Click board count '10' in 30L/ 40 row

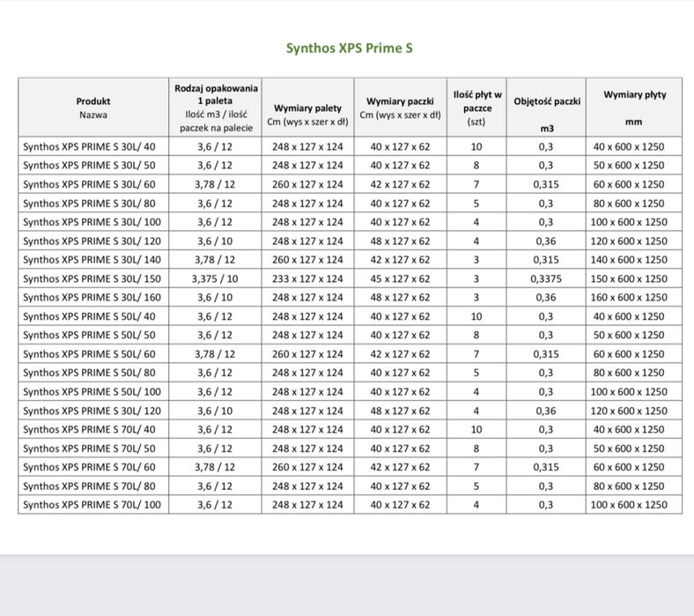click(x=476, y=146)
